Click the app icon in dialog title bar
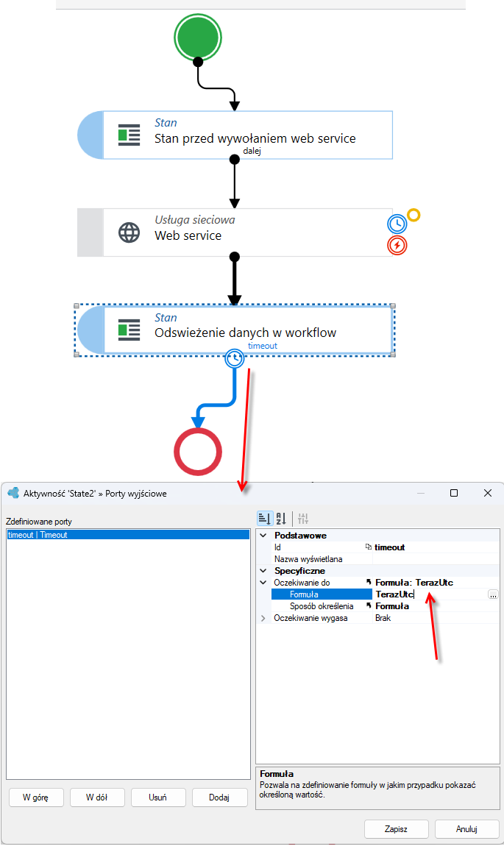 13,493
